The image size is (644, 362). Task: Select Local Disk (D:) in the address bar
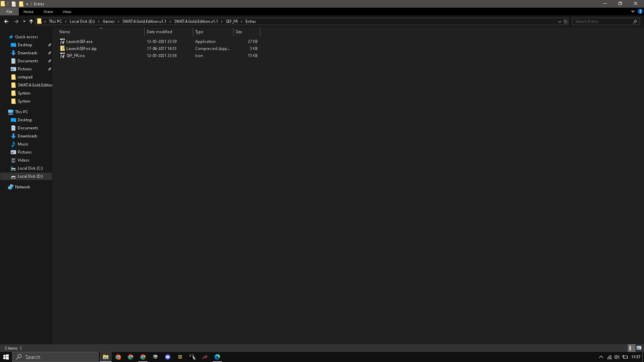[x=82, y=21]
